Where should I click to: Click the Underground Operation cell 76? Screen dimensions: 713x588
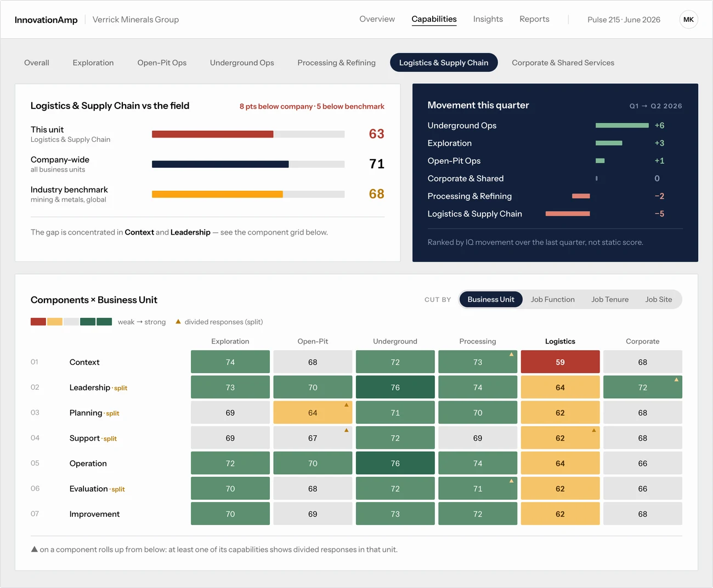coord(395,463)
